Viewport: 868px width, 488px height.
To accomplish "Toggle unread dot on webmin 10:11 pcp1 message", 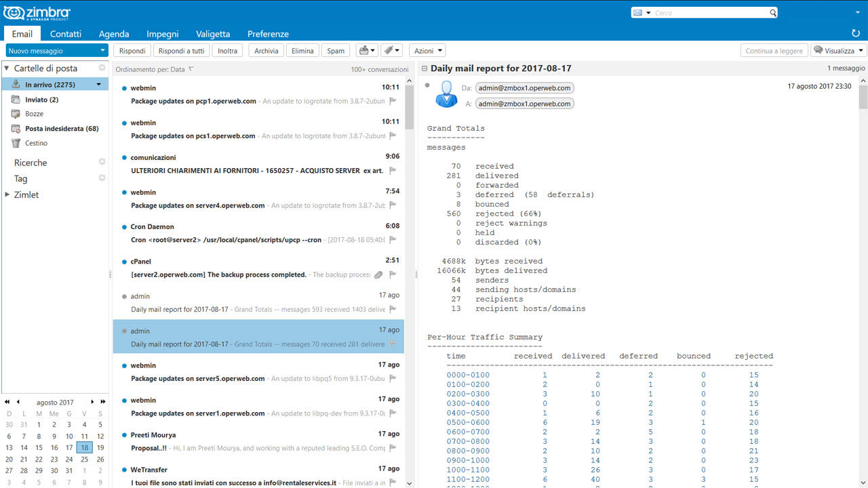I will click(x=124, y=88).
